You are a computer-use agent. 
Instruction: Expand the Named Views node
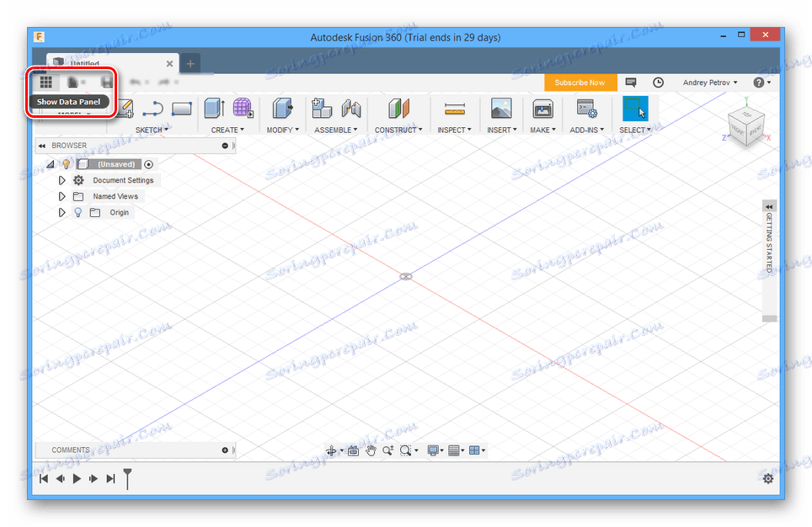coord(61,196)
